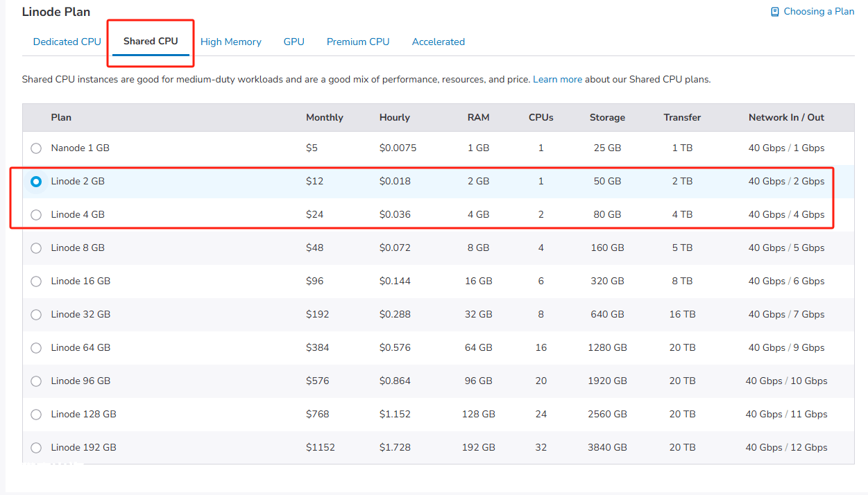Click the $48 monthly price
This screenshot has height=495, width=868.
[x=315, y=247]
